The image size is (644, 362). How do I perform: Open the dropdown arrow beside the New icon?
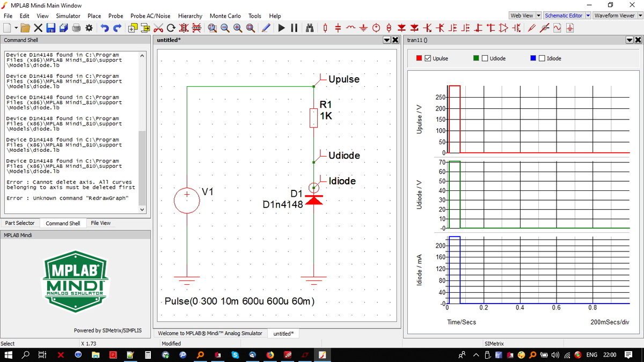(x=16, y=28)
